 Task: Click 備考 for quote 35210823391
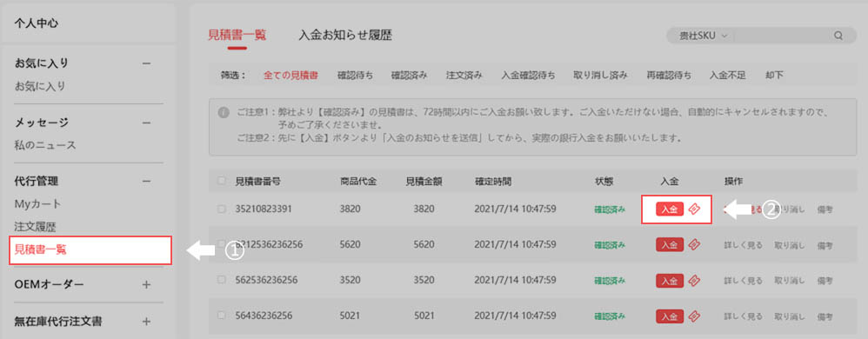coord(825,209)
